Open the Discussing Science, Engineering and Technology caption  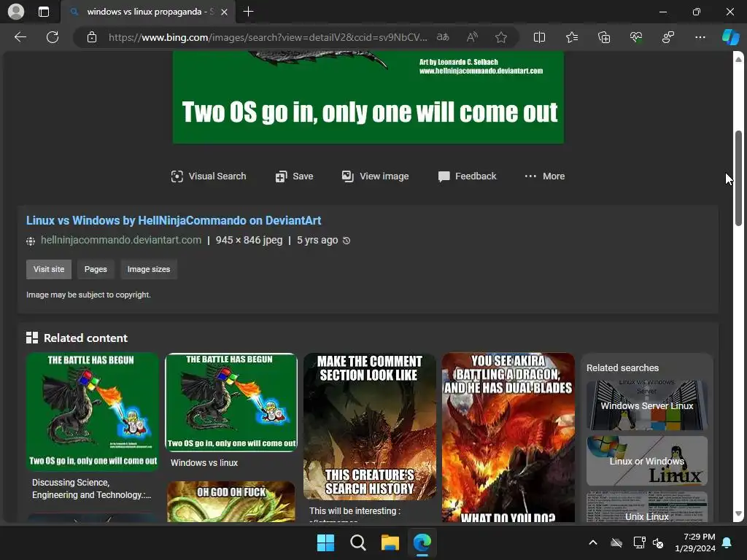click(91, 489)
